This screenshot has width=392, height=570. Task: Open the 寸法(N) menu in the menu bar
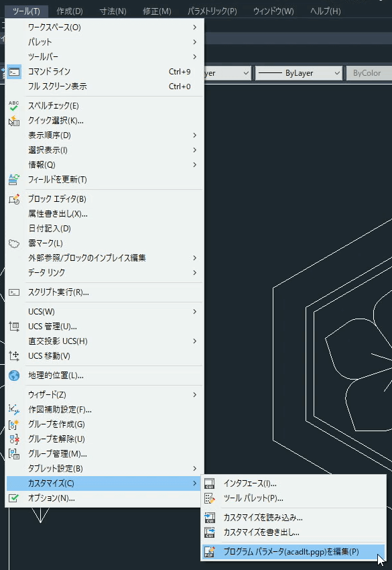click(113, 11)
